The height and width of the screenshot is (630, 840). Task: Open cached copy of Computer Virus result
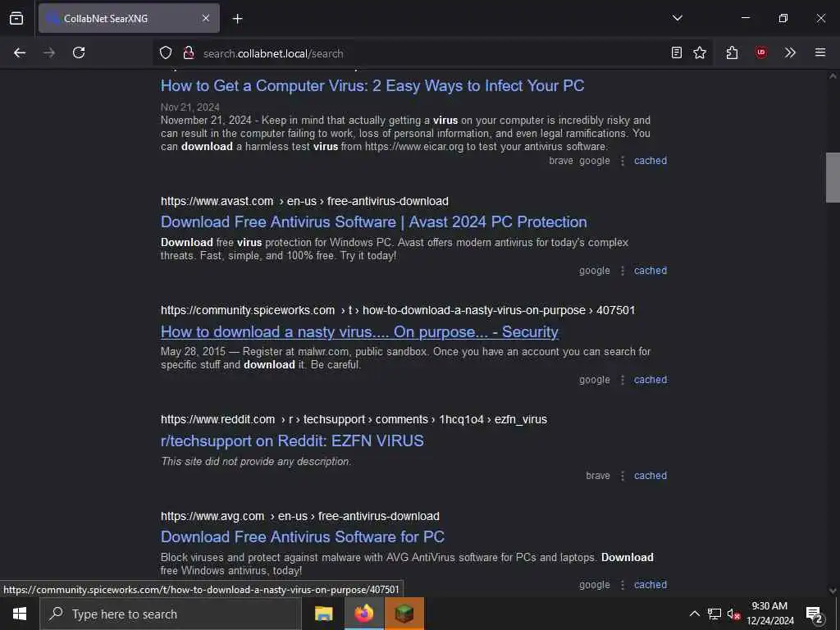coord(651,161)
